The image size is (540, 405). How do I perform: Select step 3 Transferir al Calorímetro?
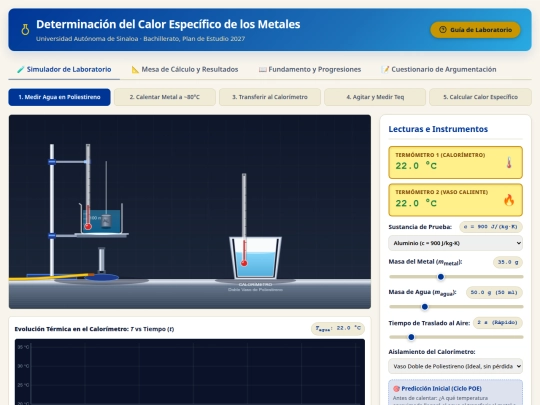click(270, 97)
